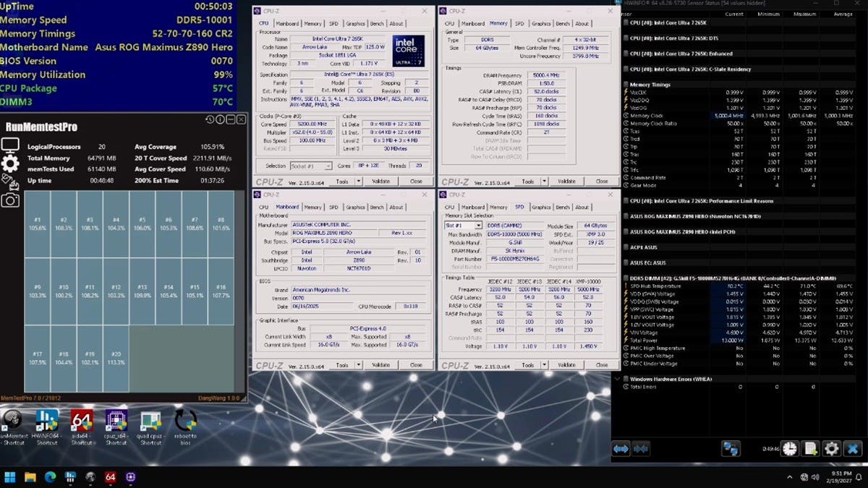This screenshot has width=868, height=488.
Task: Click info icon in RunMemtestPro title bar
Action: coord(221,119)
